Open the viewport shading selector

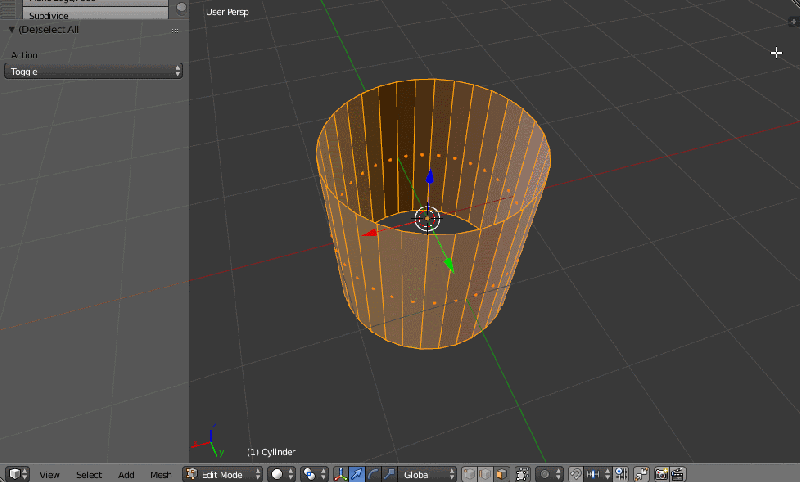pyautogui.click(x=281, y=474)
